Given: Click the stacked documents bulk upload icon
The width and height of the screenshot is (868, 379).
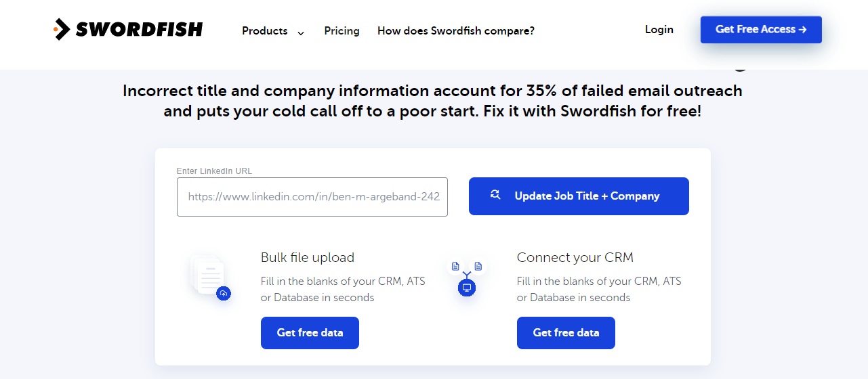Looking at the screenshot, I should click(x=207, y=274).
